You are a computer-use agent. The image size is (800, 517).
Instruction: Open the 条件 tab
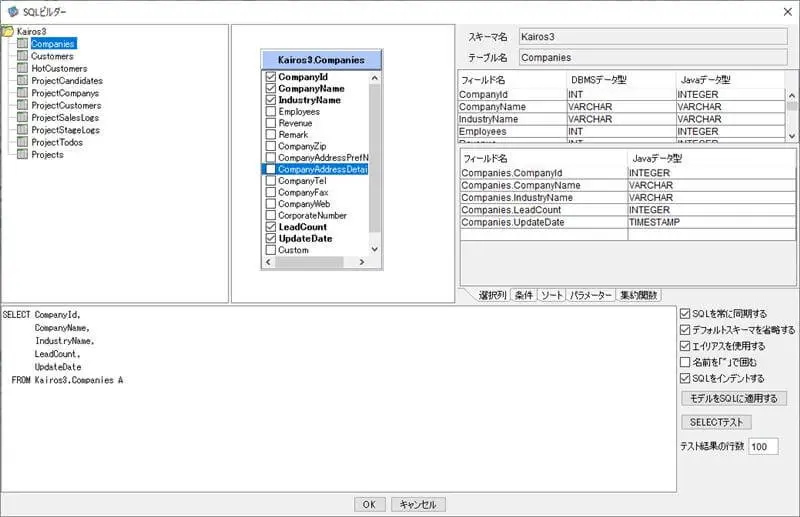click(523, 295)
